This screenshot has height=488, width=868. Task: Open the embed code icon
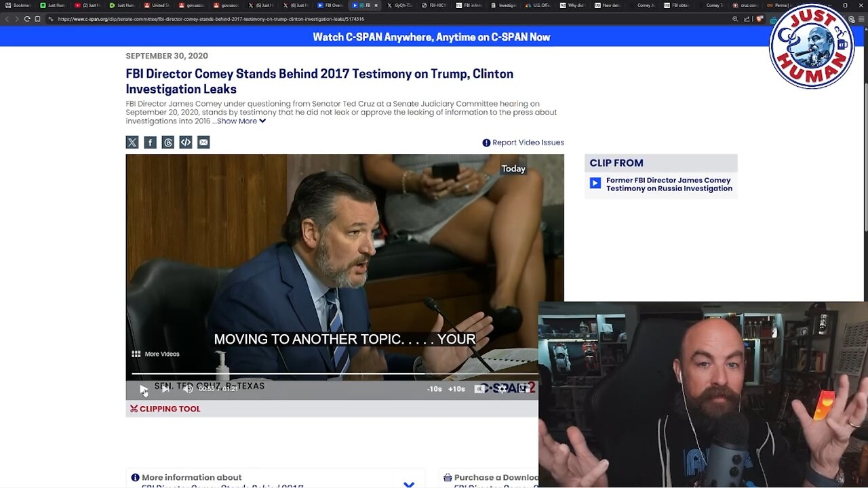point(186,142)
